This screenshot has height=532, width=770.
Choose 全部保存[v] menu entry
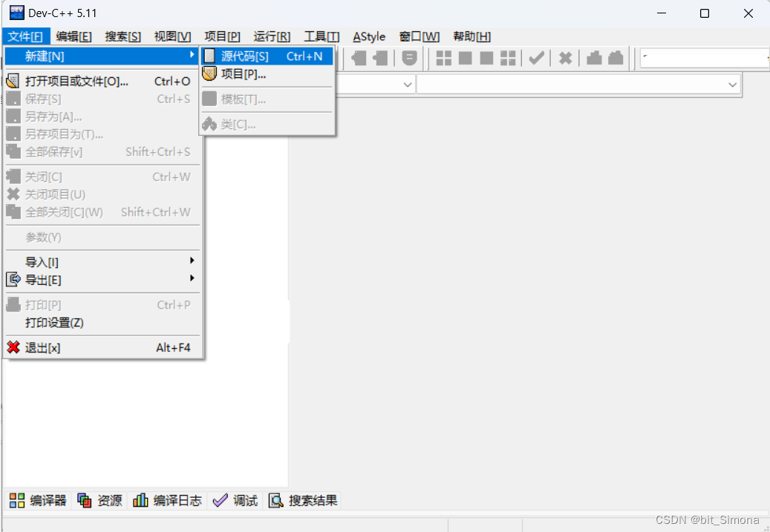click(x=102, y=152)
